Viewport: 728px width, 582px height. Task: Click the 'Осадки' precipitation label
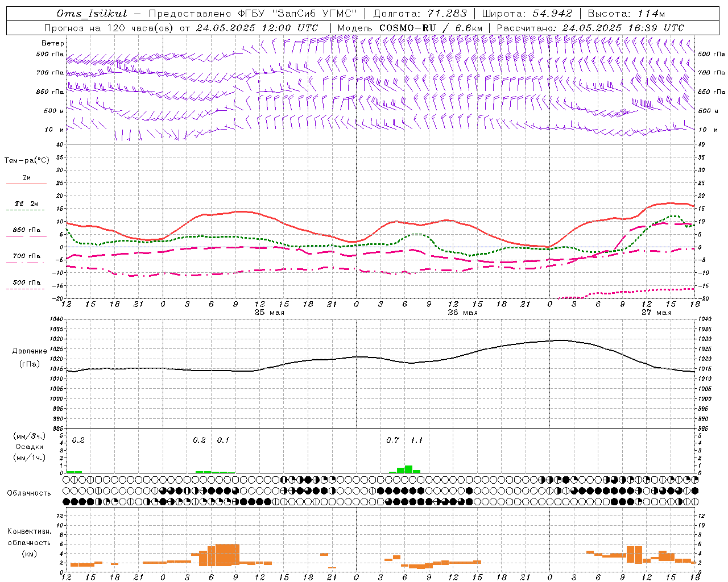(x=30, y=447)
